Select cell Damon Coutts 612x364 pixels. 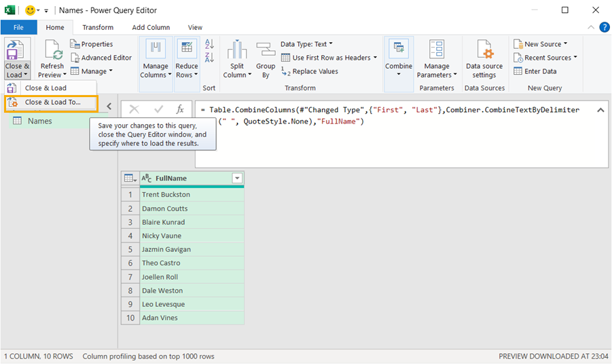coord(192,208)
